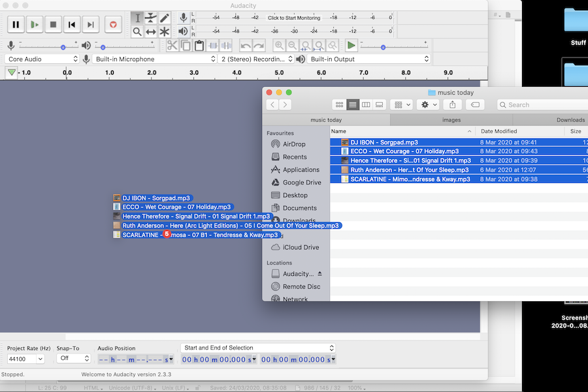Viewport: 588px width, 392px height.
Task: Sort files by Name column header
Action: pos(402,131)
